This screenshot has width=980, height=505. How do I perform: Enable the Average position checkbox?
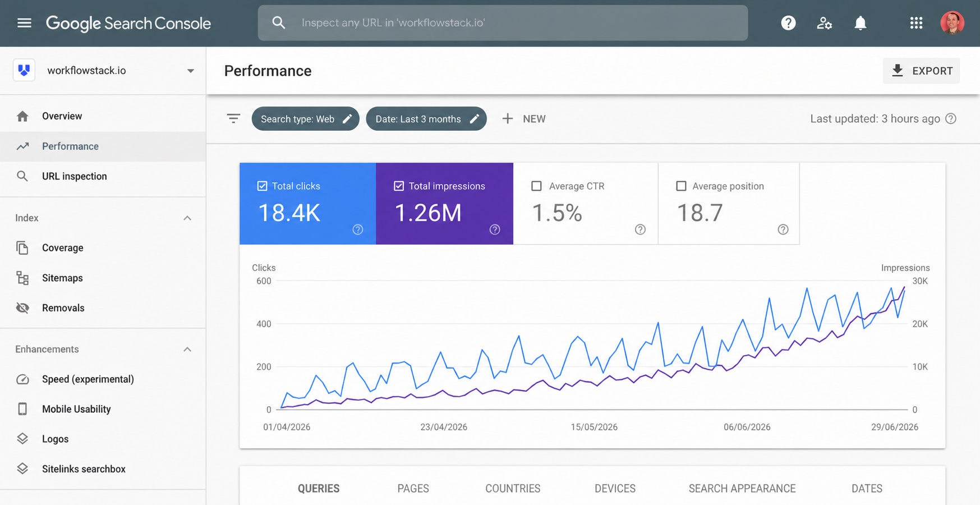681,186
